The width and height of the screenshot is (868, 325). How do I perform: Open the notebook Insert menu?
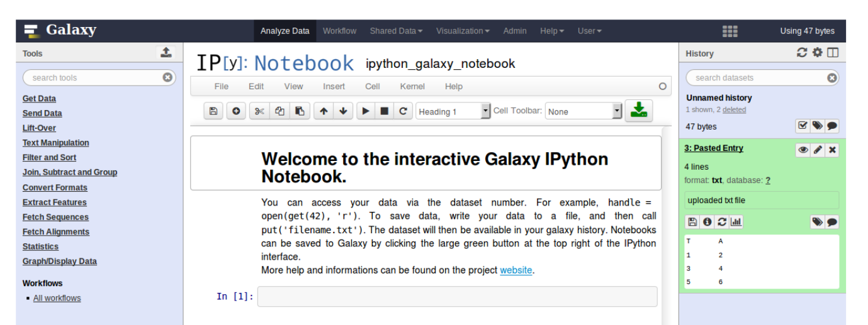tap(334, 87)
